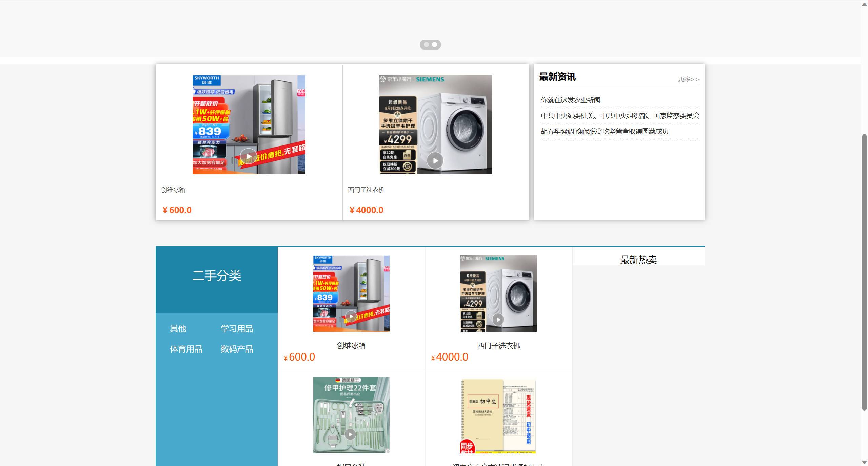Select the second carousel indicator dot
868x466 pixels.
coord(435,44)
